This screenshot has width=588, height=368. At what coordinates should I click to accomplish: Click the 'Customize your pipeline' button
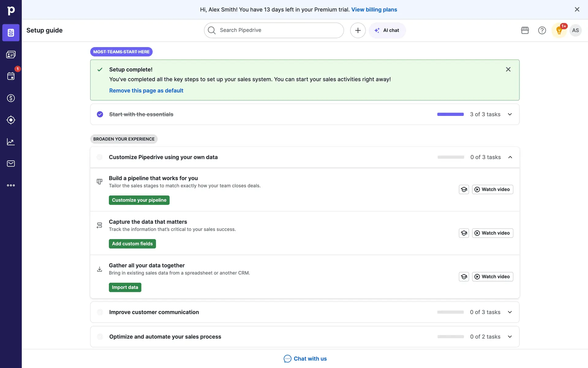coord(139,200)
